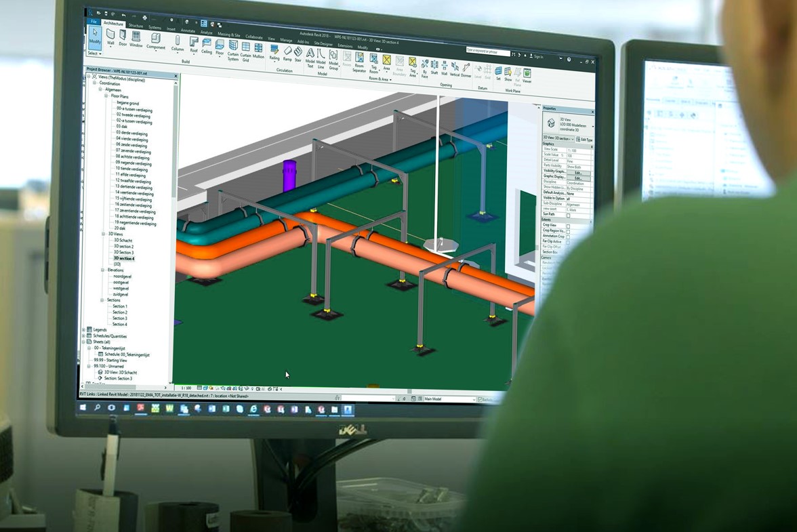Enable the Sun Path checkbox
Viewport: 797px width, 532px height.
point(568,216)
